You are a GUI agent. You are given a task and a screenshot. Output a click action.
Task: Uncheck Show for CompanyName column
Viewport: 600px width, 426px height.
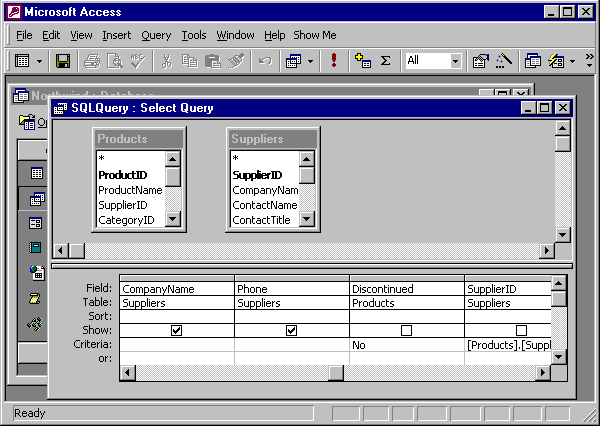[x=176, y=330]
